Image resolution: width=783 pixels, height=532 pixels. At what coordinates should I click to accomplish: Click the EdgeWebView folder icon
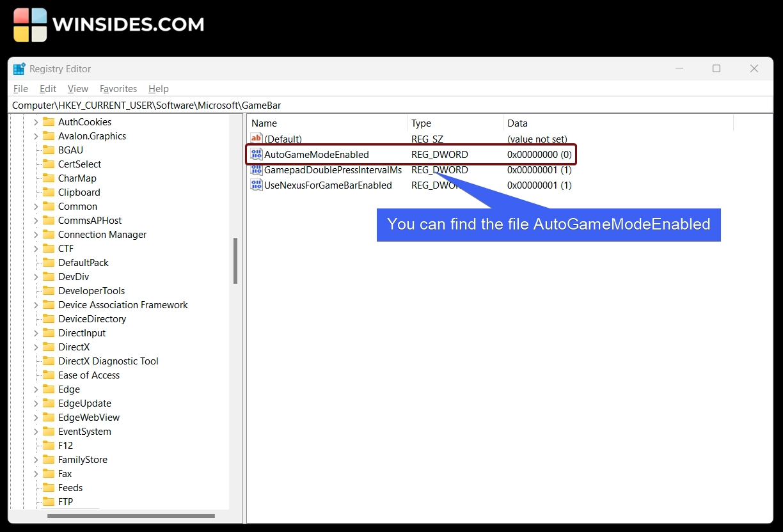[x=49, y=417]
